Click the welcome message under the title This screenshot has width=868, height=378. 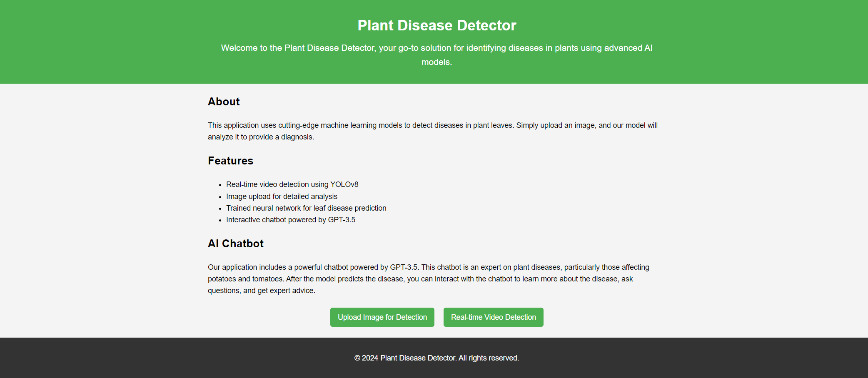click(x=436, y=54)
